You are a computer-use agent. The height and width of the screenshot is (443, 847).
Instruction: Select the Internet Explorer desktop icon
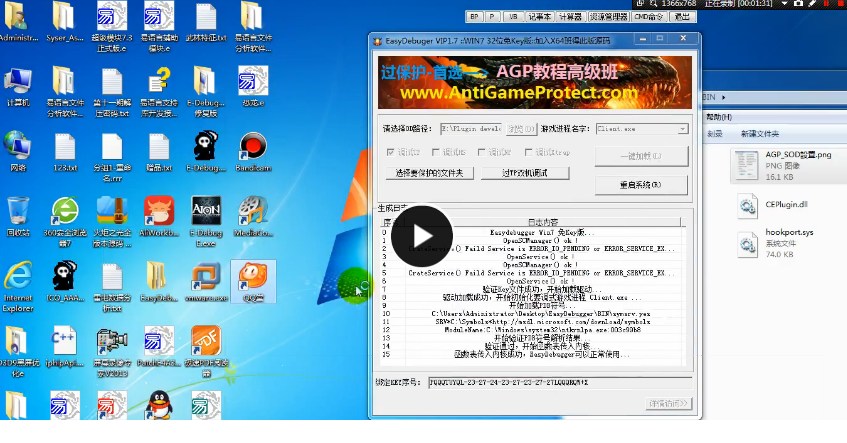(x=18, y=287)
